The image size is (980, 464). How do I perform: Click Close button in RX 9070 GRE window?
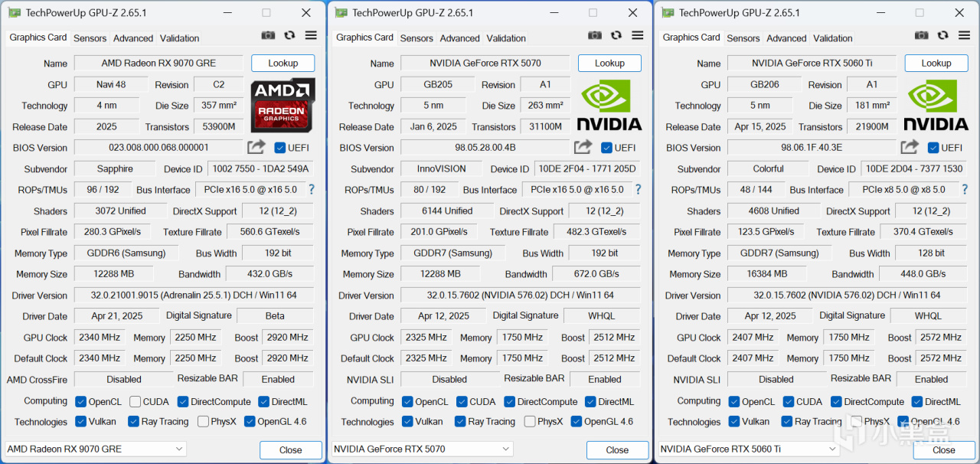(291, 450)
